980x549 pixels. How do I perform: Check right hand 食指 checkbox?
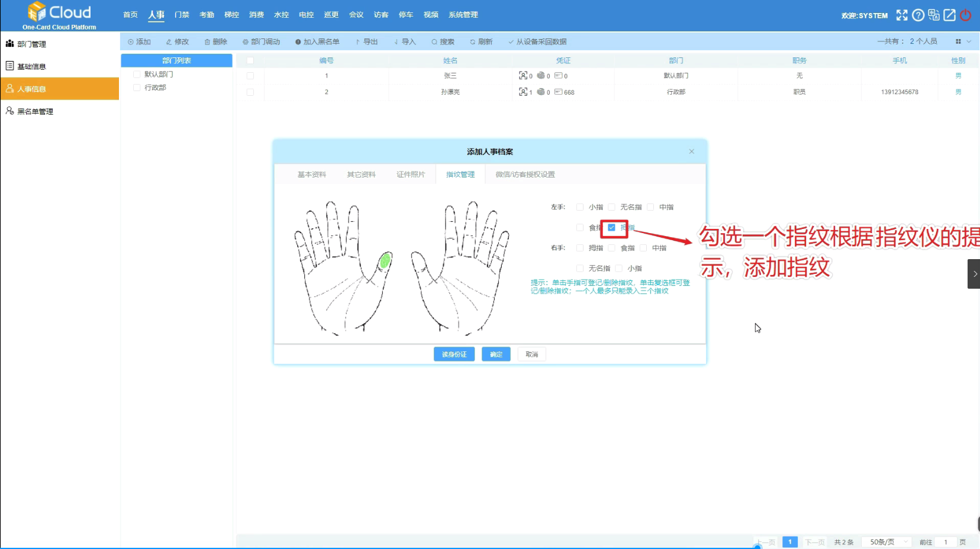point(612,248)
